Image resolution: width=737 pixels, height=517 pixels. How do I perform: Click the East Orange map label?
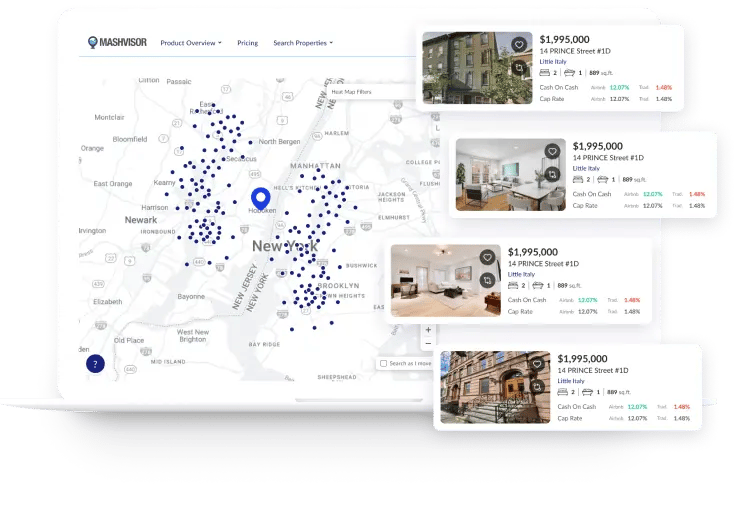point(113,183)
